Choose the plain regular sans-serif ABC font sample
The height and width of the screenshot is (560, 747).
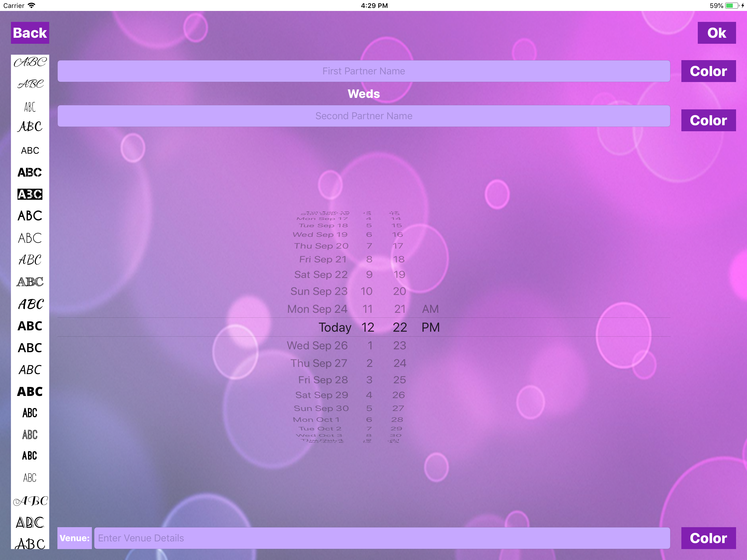click(30, 150)
